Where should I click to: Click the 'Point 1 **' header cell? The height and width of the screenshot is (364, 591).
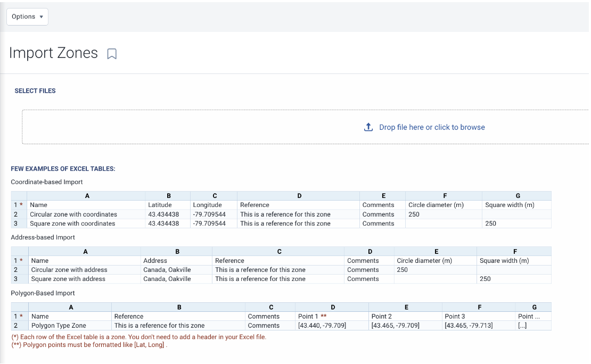pos(312,316)
